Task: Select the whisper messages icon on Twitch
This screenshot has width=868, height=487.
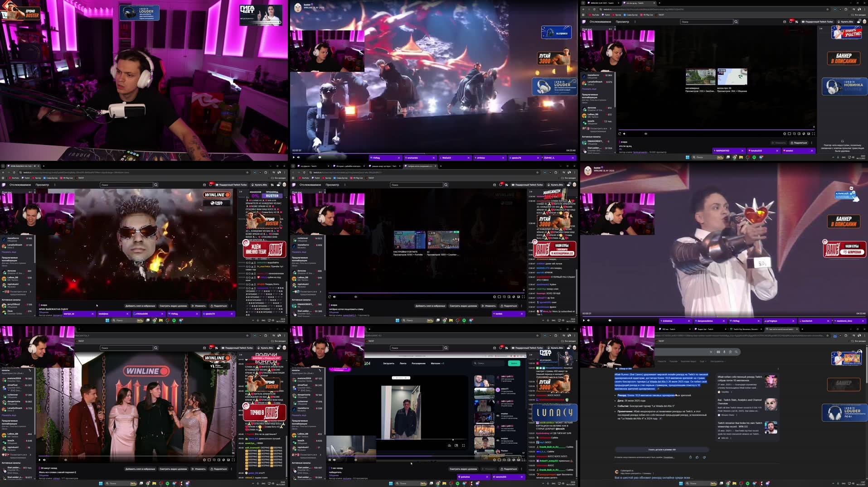Action: click(495, 185)
